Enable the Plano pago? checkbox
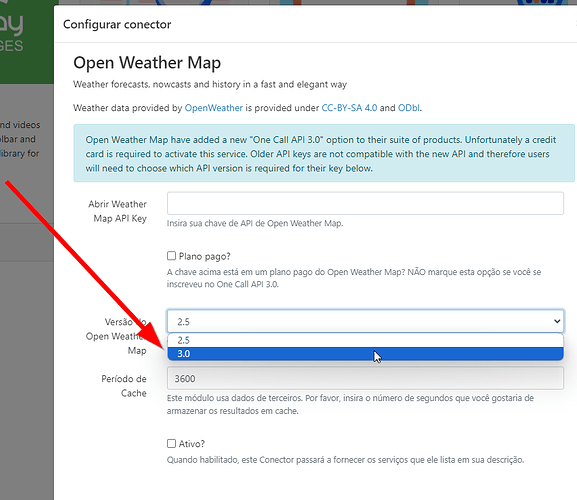The width and height of the screenshot is (577, 500). [171, 256]
